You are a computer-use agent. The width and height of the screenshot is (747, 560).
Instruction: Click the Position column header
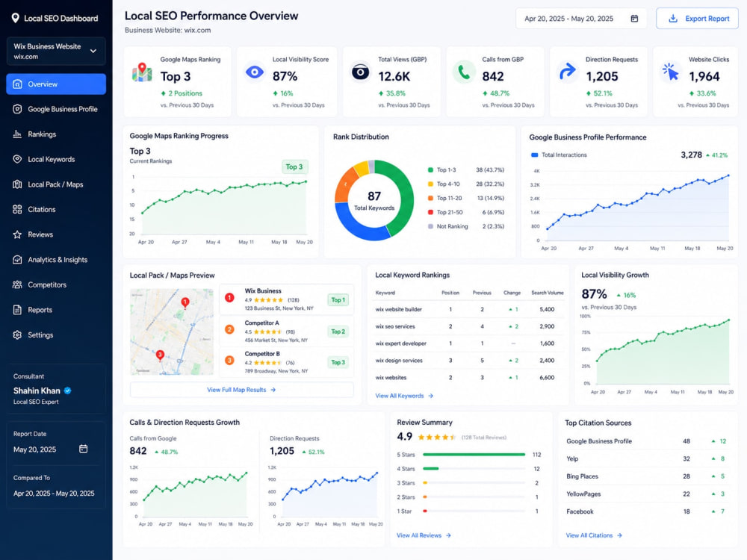(450, 293)
